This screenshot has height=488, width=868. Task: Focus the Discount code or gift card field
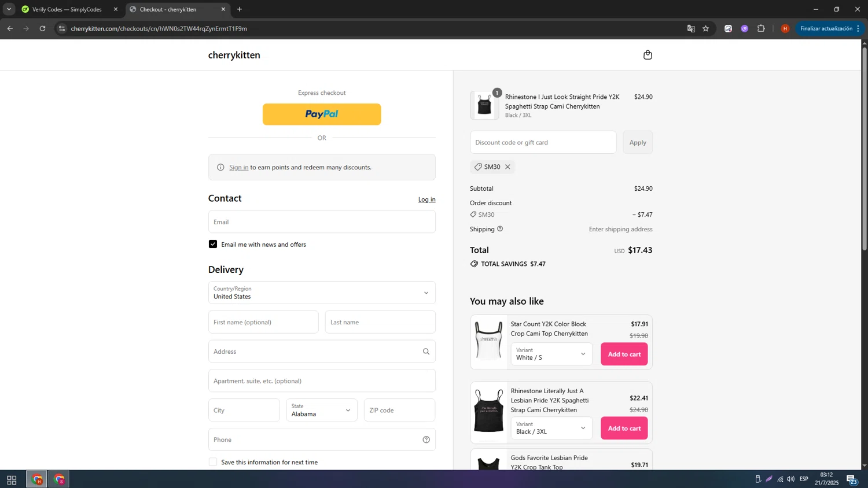pos(543,142)
